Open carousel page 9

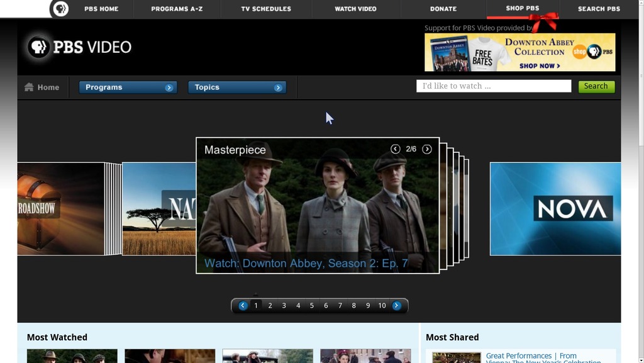pyautogui.click(x=368, y=306)
